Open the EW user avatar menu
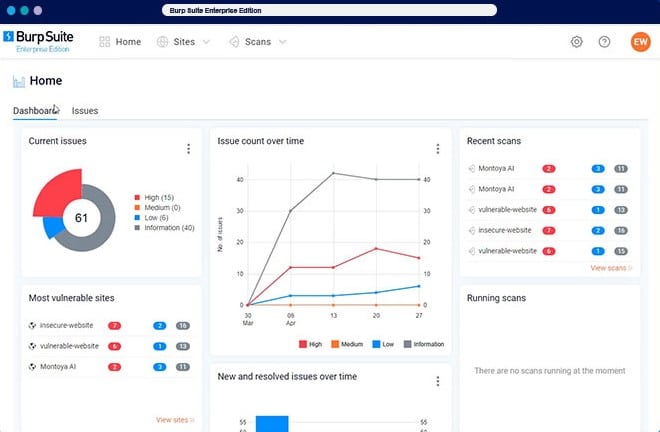The height and width of the screenshot is (432, 660). [x=640, y=42]
